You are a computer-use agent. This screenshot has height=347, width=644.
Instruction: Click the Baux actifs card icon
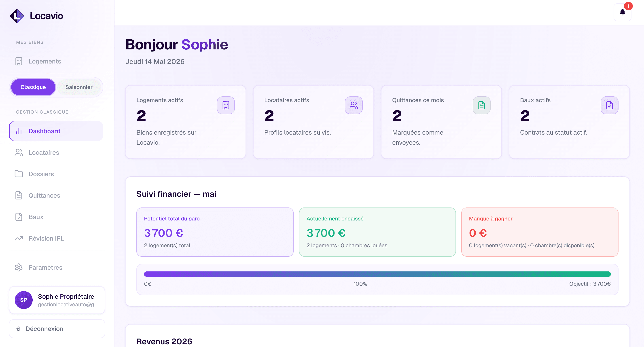pos(610,105)
